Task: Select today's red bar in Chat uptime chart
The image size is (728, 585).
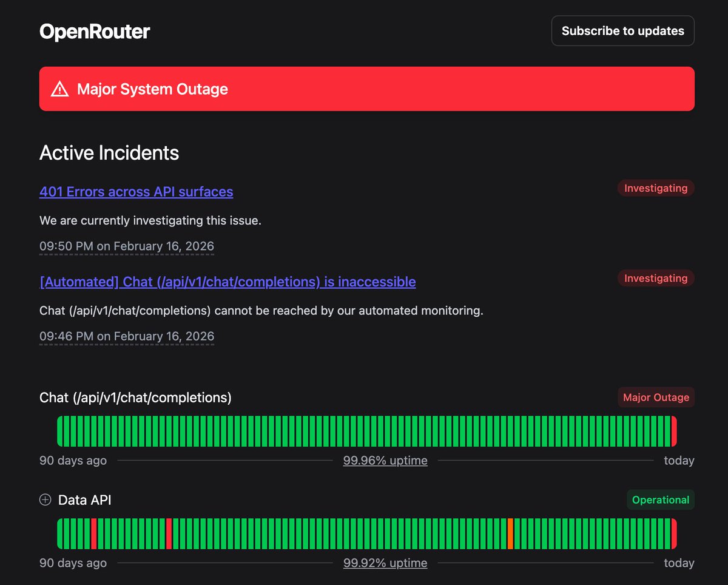Action: (674, 431)
